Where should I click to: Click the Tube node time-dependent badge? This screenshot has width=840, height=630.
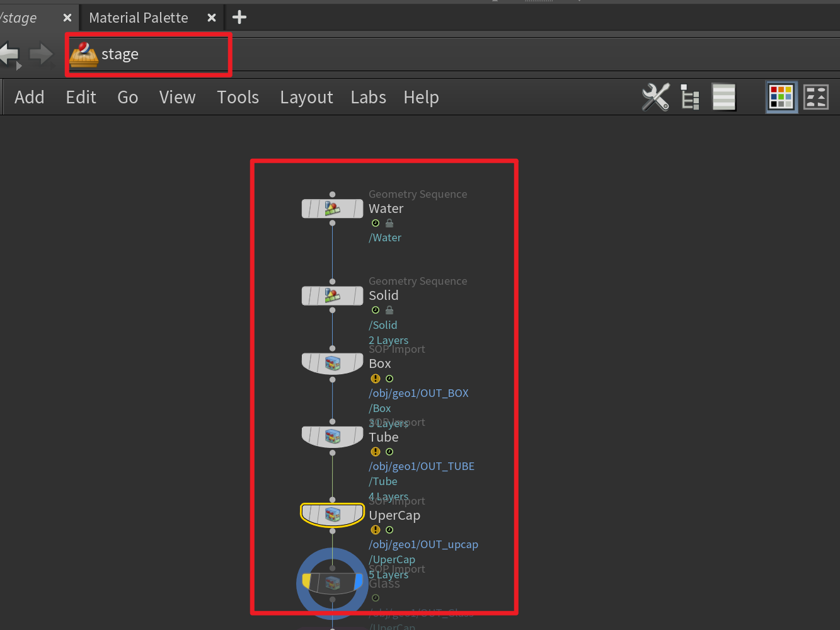click(x=389, y=452)
